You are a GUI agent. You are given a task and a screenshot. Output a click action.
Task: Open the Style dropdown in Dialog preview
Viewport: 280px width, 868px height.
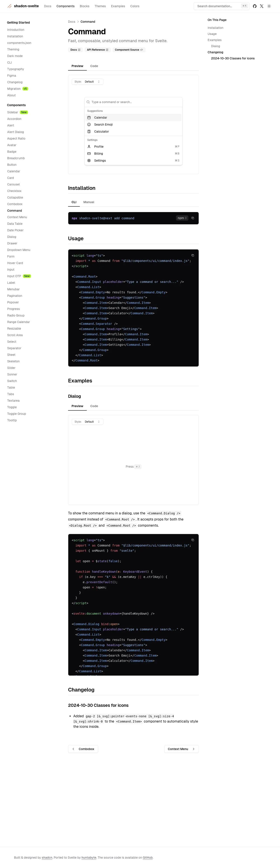click(x=87, y=422)
